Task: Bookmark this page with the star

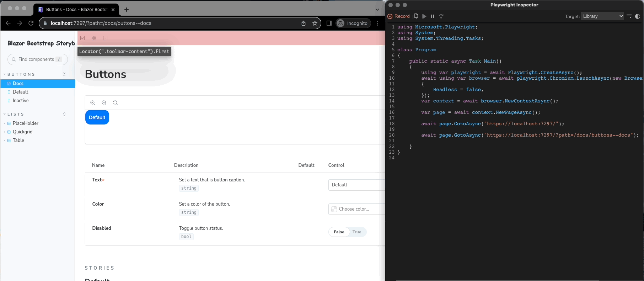Action: pos(315,23)
